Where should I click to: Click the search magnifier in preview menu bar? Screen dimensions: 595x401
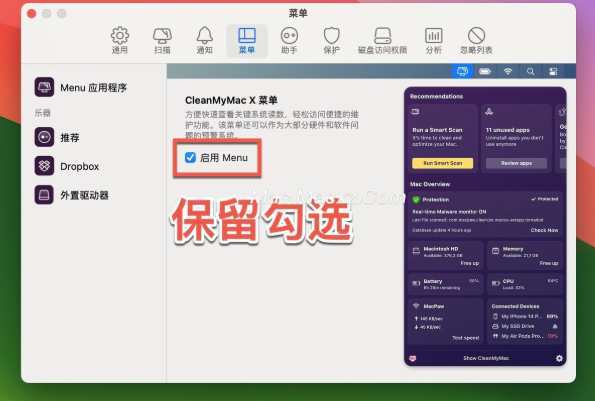[530, 71]
